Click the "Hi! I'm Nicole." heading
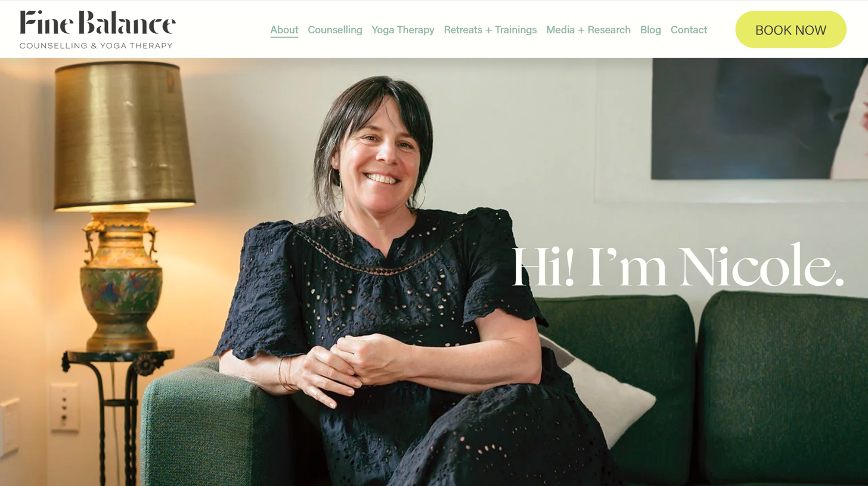This screenshot has width=868, height=486. coord(678,266)
